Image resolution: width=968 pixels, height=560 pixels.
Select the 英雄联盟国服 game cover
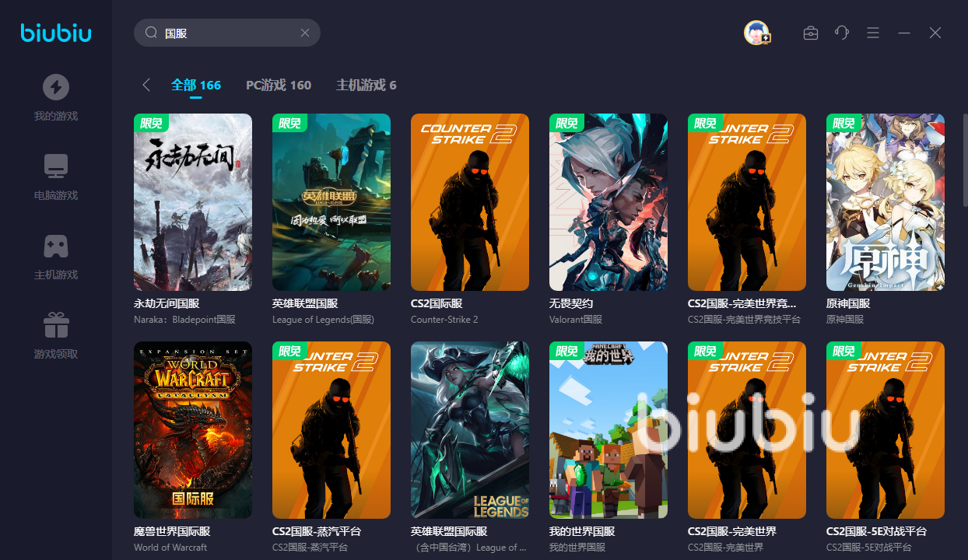(x=331, y=202)
